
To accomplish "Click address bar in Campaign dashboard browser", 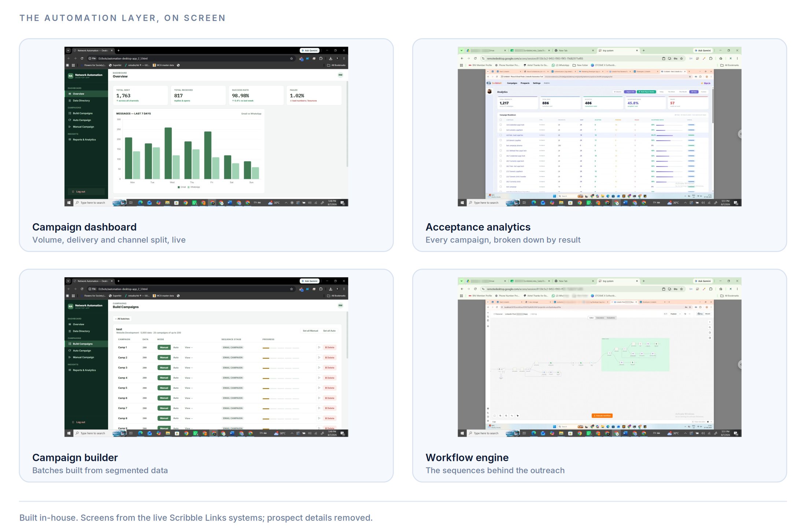I will coord(191,58).
